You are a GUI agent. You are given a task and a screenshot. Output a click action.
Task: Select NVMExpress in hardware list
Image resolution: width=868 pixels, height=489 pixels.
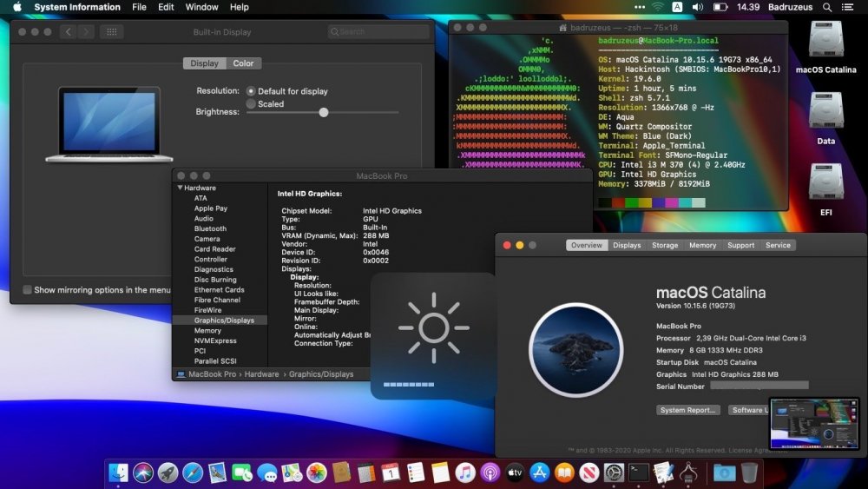[x=215, y=340]
